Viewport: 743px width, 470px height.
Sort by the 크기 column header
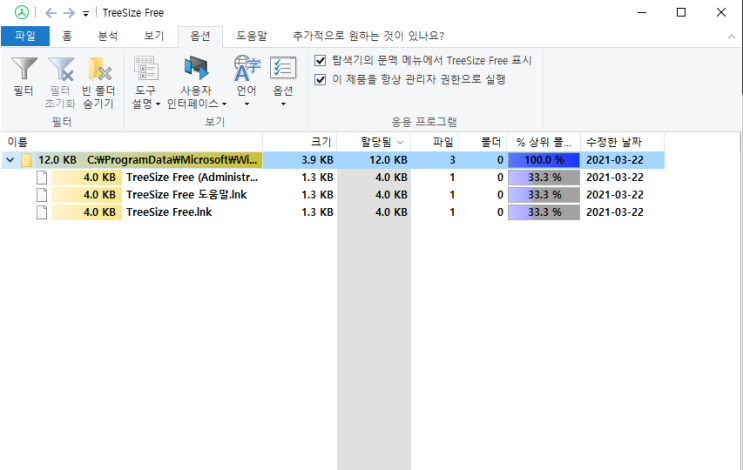tap(300, 142)
